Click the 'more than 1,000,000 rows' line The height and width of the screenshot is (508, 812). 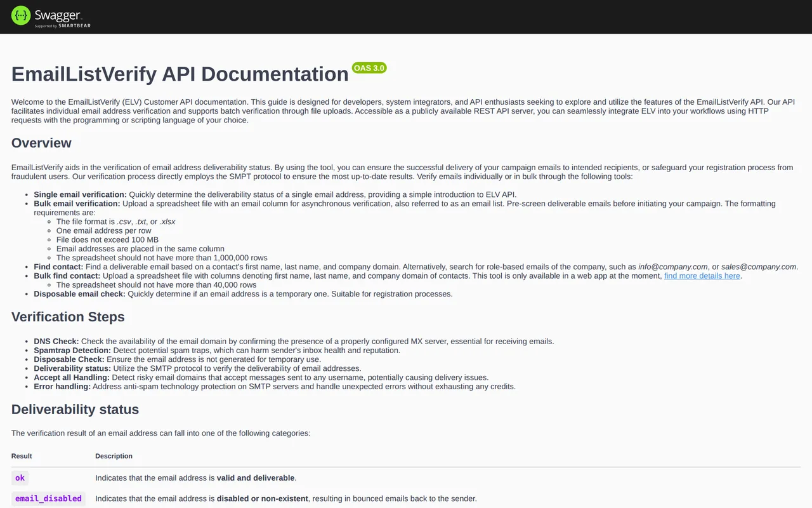point(162,258)
